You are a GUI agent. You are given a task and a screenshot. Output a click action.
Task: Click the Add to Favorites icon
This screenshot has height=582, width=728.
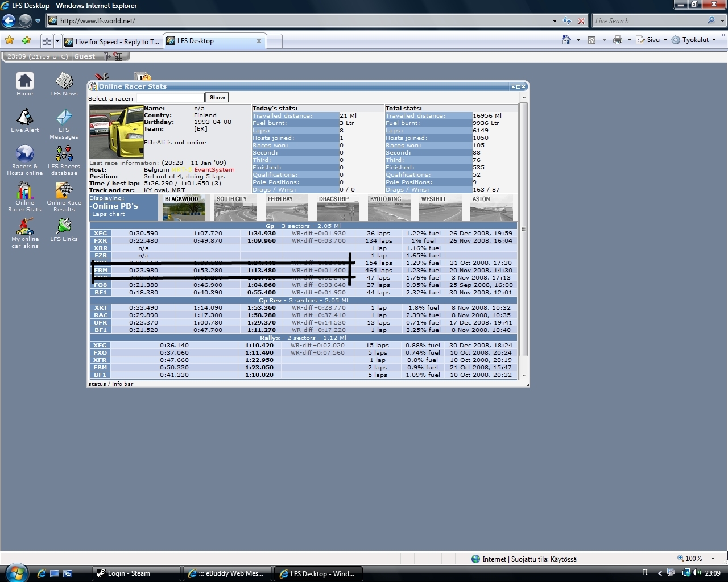(26, 40)
